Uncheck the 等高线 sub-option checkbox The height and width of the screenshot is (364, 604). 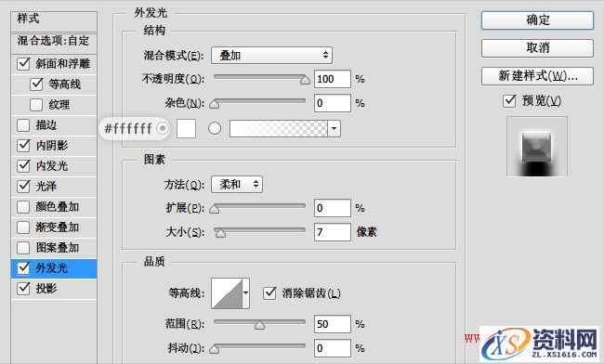point(36,84)
